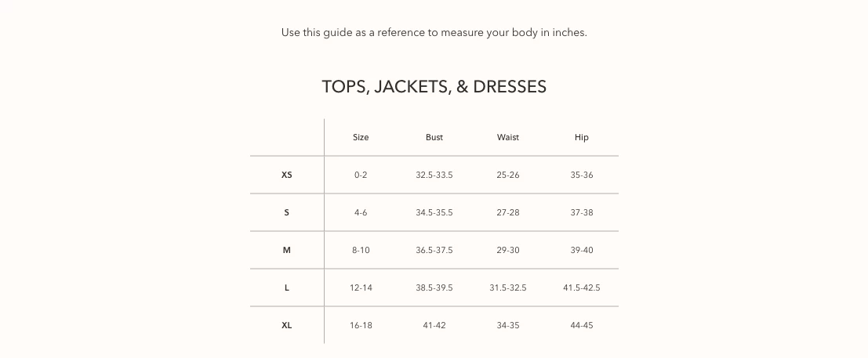This screenshot has height=358, width=868.
Task: Select the M row label
Action: 287,250
